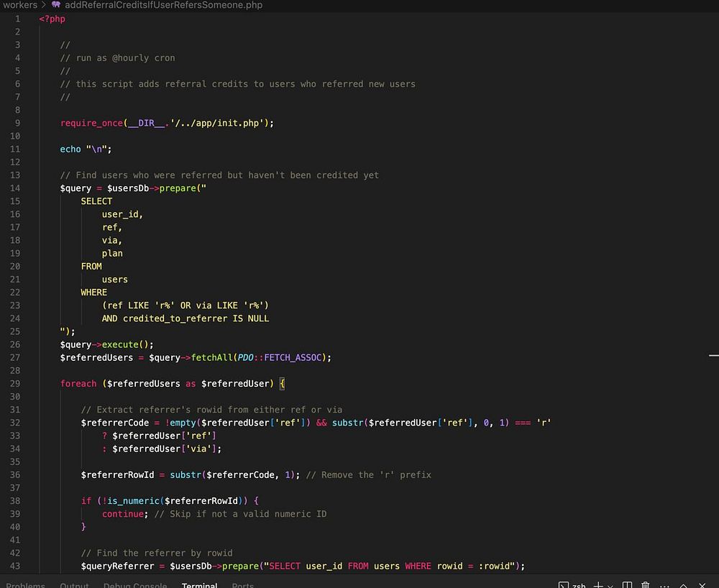Open the workers folder breadcrumb
Image resolution: width=719 pixels, height=588 pixels.
tap(20, 5)
